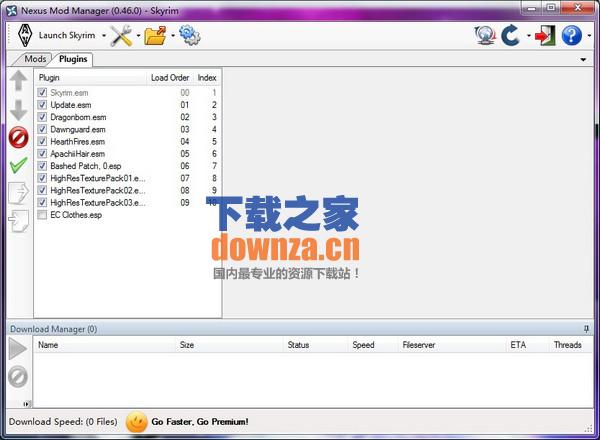Viewport: 600px width, 440px height.
Task: Open the folder icon in toolbar
Action: click(155, 36)
